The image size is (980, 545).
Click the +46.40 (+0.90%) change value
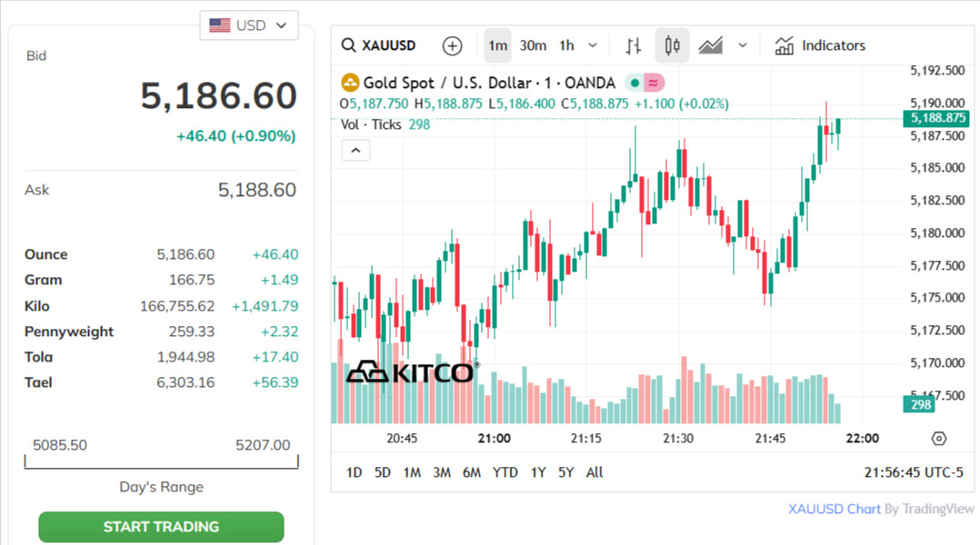(235, 136)
